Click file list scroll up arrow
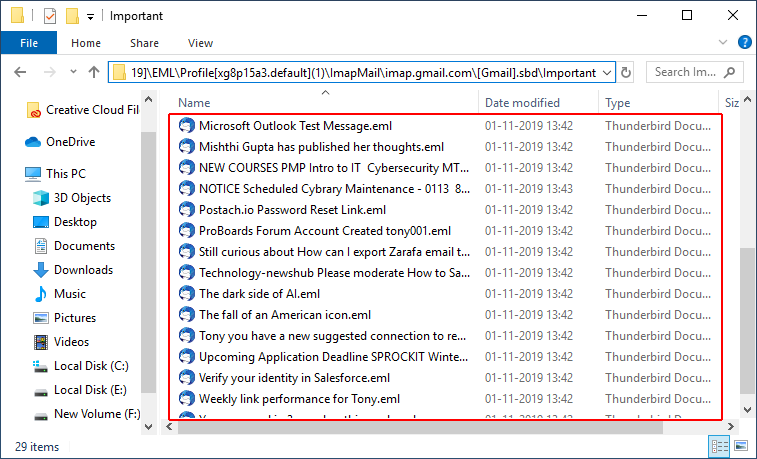757x459 pixels. [748, 99]
